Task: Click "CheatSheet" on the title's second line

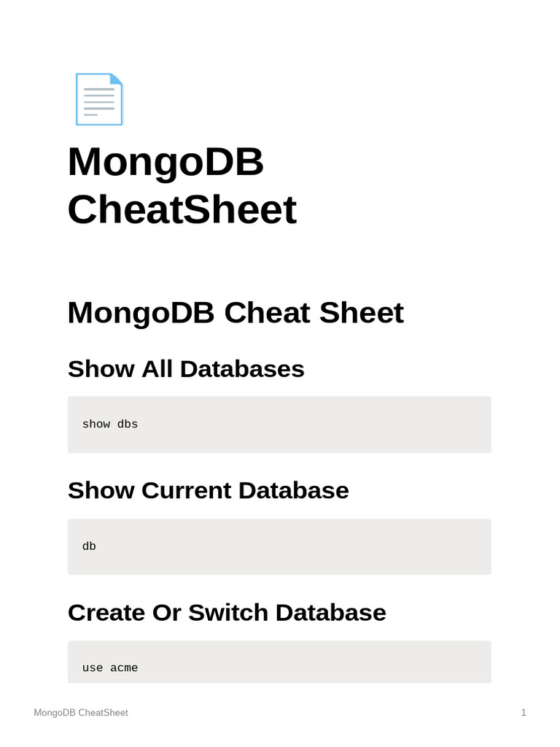Action: (182, 210)
